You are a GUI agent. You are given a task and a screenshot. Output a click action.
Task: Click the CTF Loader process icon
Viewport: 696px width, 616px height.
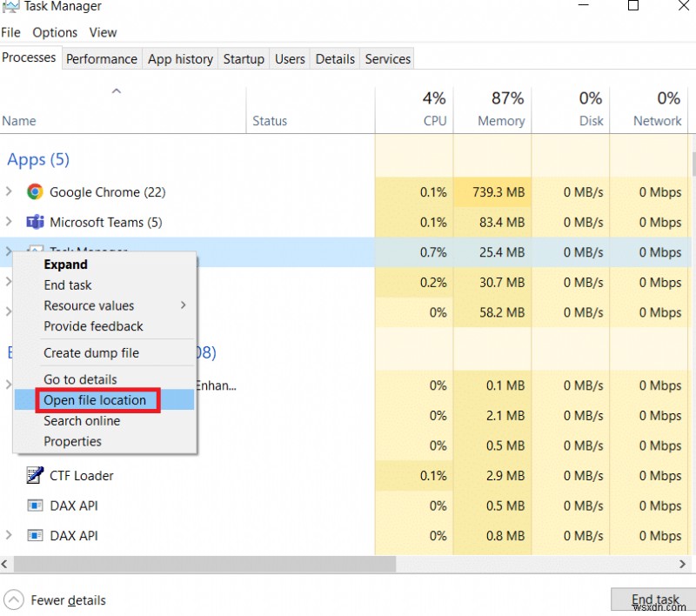36,475
